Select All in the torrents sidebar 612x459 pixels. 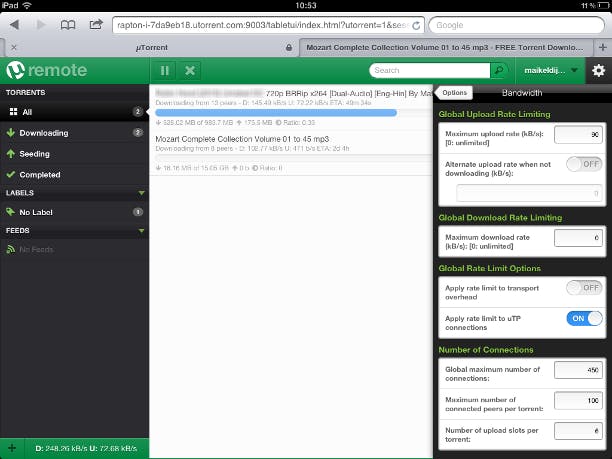pyautogui.click(x=74, y=112)
